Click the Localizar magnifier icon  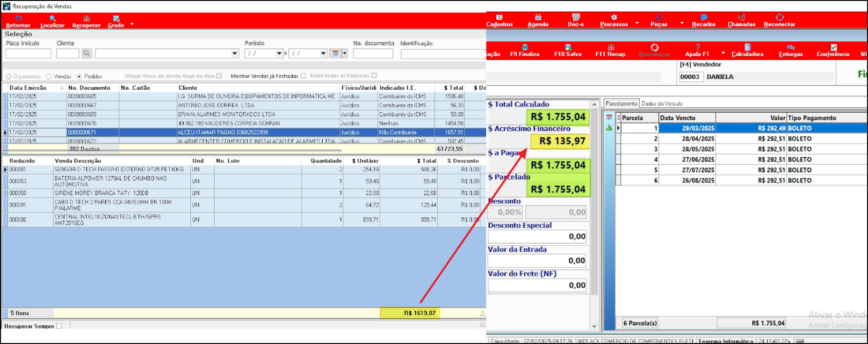click(x=52, y=18)
